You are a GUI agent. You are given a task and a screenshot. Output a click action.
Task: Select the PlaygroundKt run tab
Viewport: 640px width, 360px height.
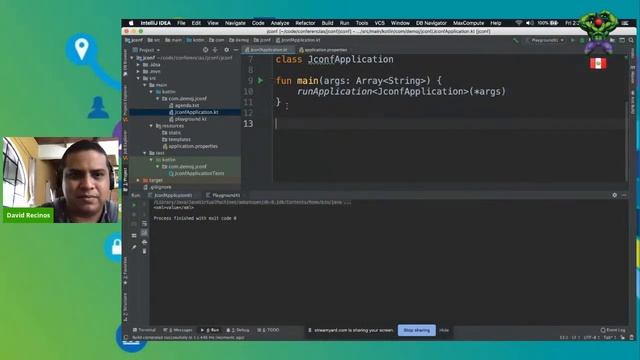point(223,196)
